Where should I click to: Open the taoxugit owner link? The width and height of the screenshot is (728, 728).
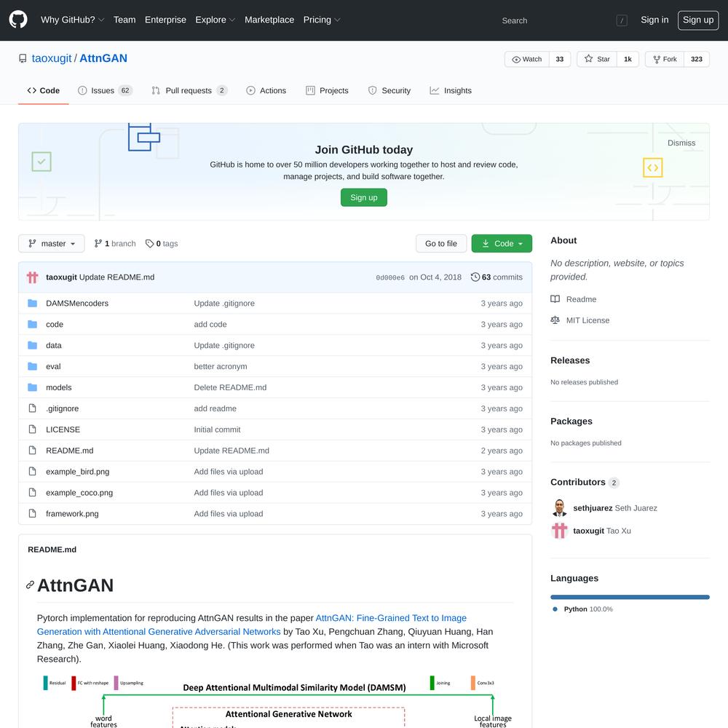52,58
